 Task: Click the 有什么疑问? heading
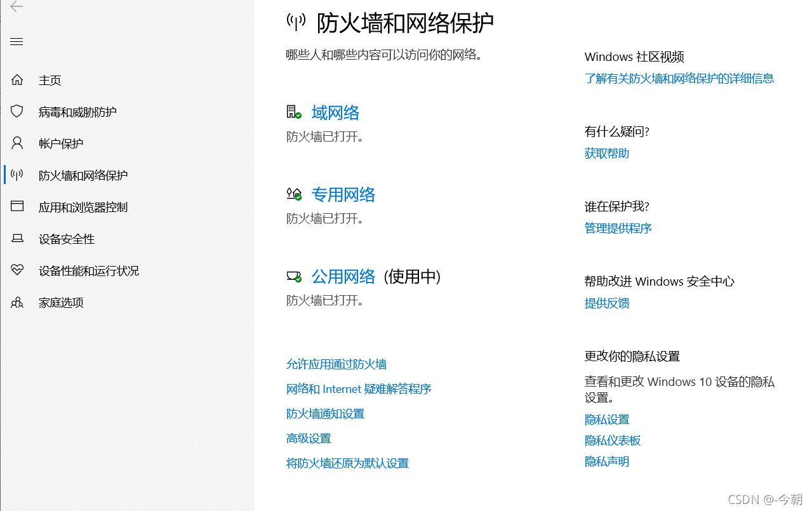(x=617, y=131)
